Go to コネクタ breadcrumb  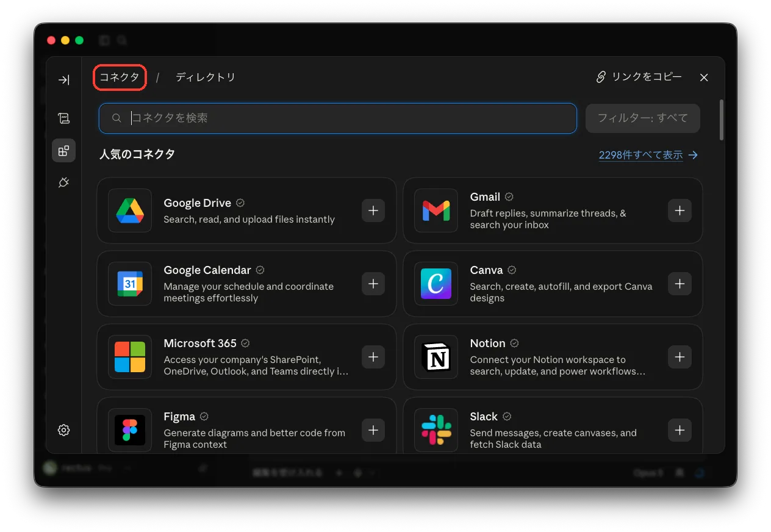[120, 77]
